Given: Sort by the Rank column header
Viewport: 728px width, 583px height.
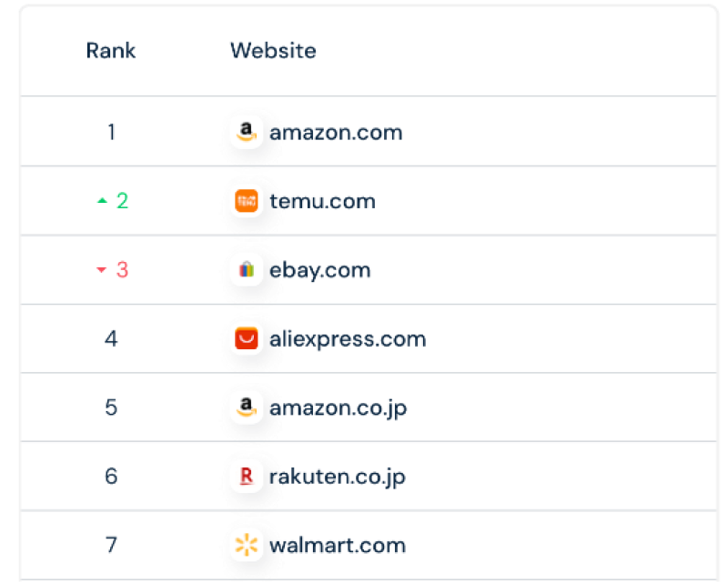Looking at the screenshot, I should pyautogui.click(x=111, y=51).
